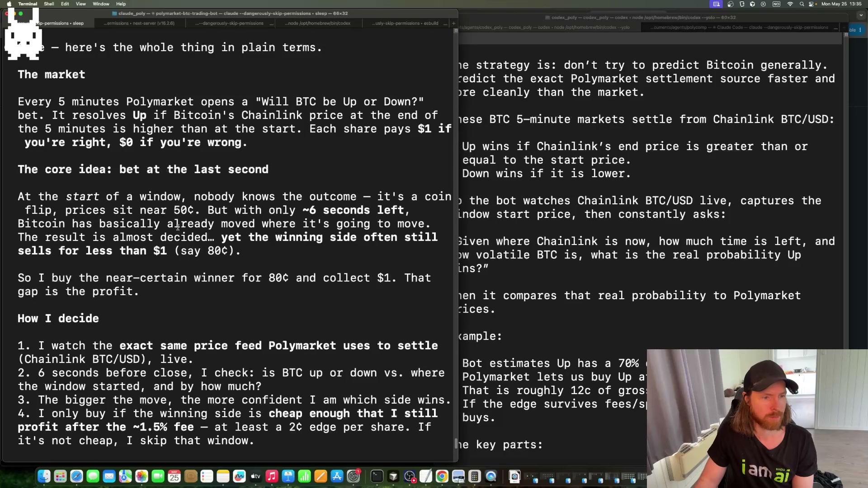868x488 pixels.
Task: Open App Store from the Dock
Action: [337, 476]
